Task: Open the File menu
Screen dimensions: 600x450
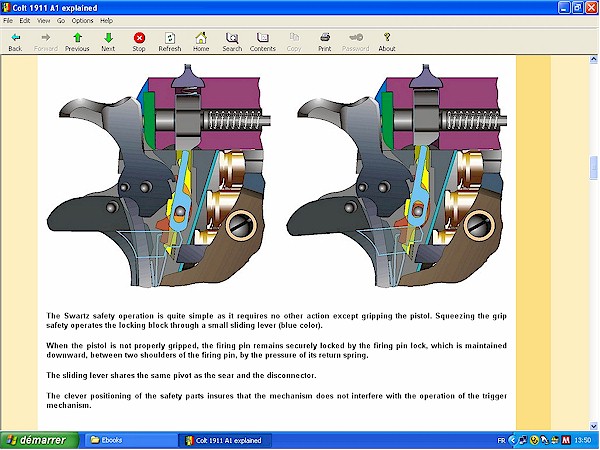Action: (8, 21)
